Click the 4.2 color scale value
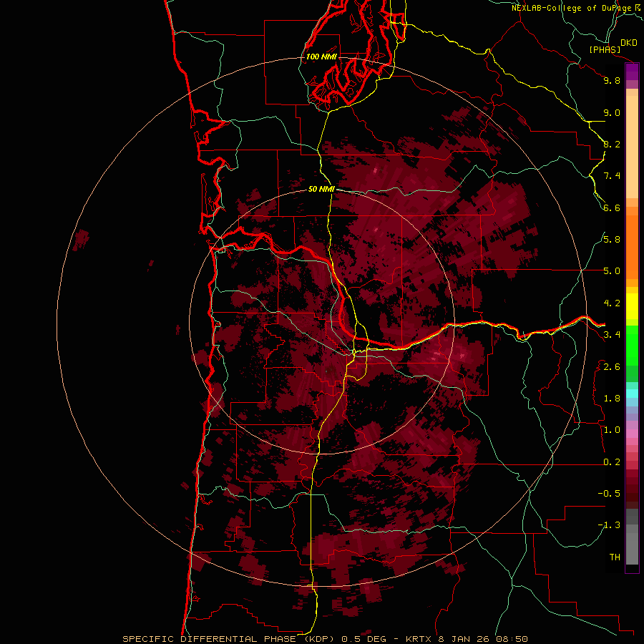Image resolution: width=644 pixels, height=644 pixels. [612, 303]
